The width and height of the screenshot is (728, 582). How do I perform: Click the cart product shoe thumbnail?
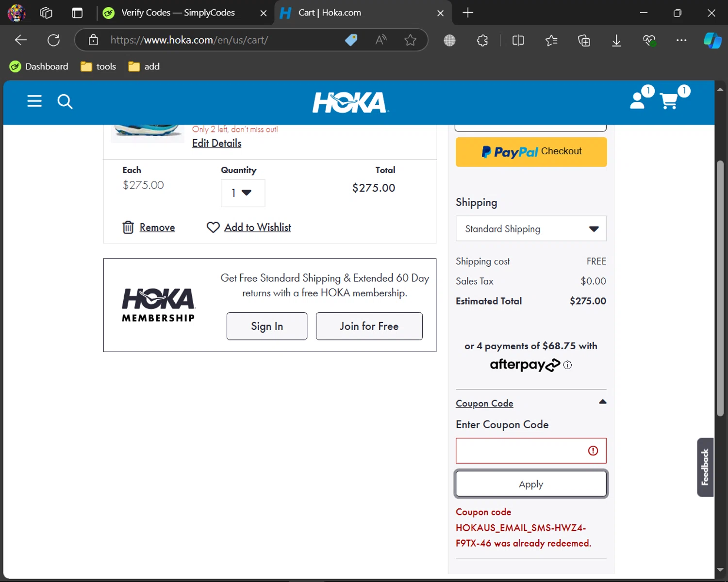(148, 133)
